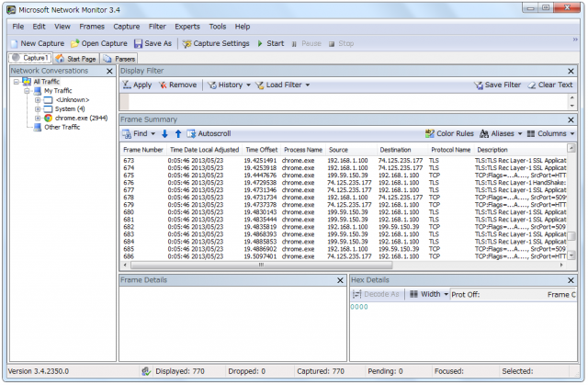588x385 pixels.
Task: Open the Columns dropdown
Action: [550, 134]
